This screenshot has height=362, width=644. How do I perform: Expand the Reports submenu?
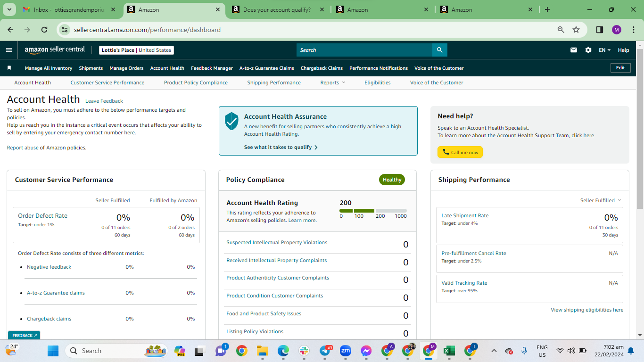333,82
